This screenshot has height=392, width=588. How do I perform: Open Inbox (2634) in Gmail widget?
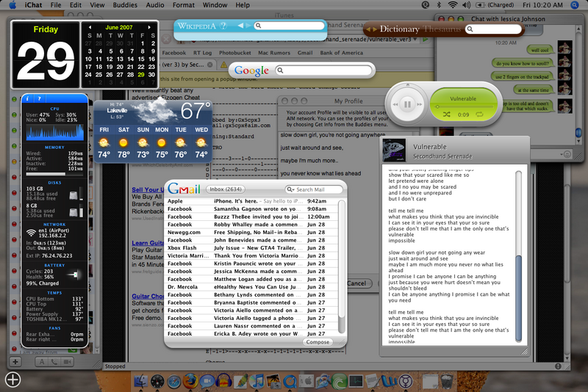[x=226, y=189]
